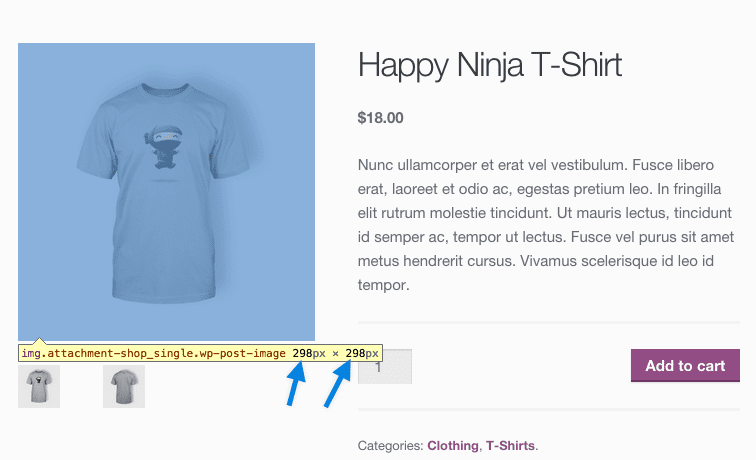Click the $18.00 price text
Viewport: 756px width, 460px height.
380,118
